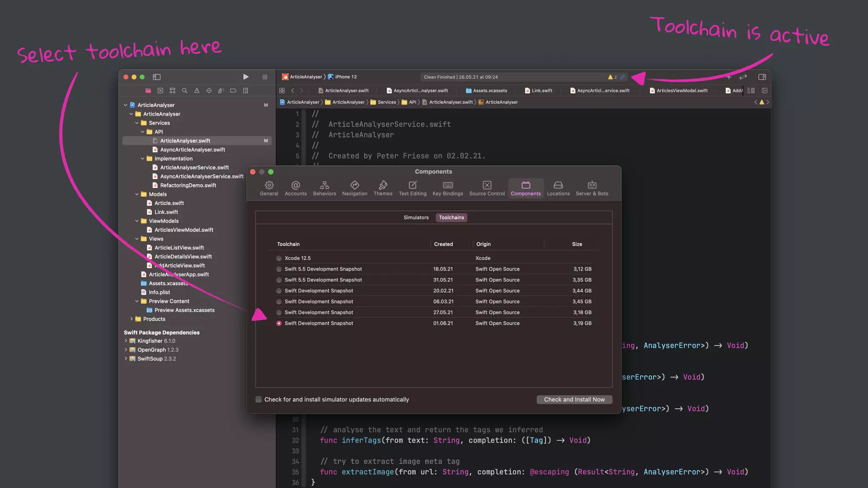Select iPhone 12 run destination
Screen dimensions: 868x488
tap(342, 77)
